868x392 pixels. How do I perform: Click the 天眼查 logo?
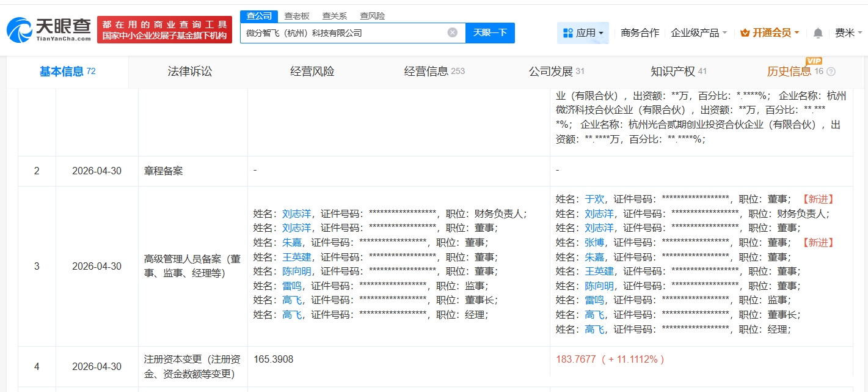(x=49, y=29)
